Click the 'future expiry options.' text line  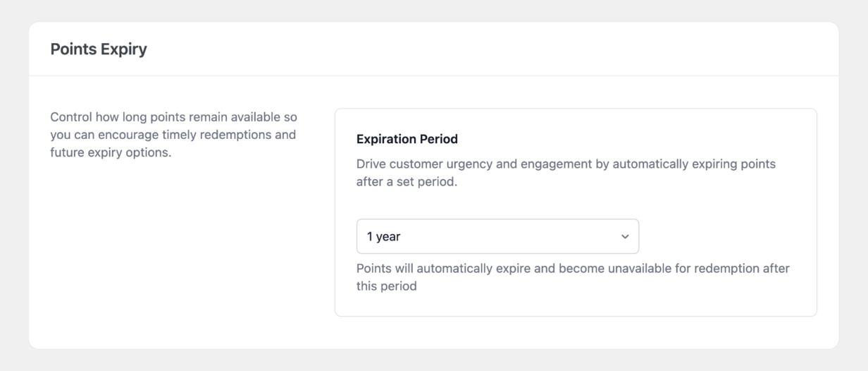pyautogui.click(x=111, y=152)
